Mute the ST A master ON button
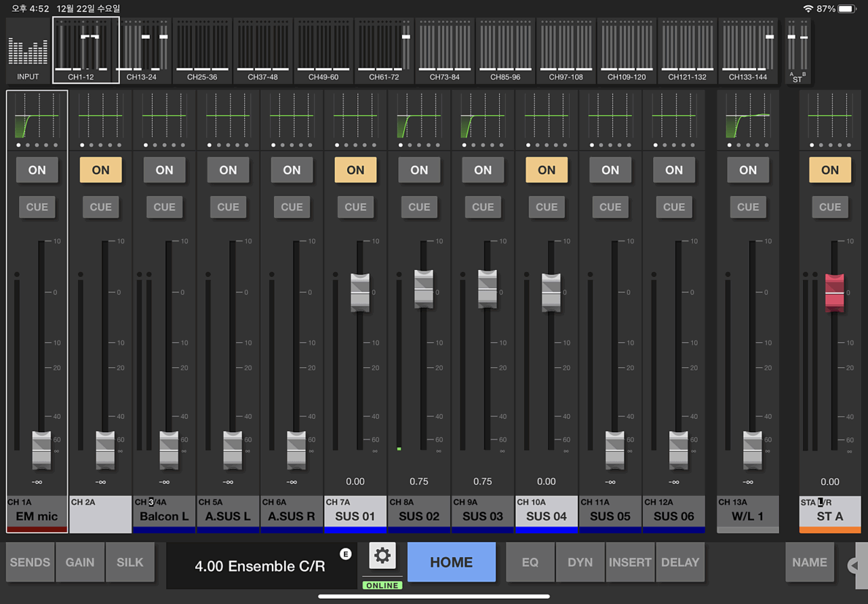868x604 pixels. point(830,170)
